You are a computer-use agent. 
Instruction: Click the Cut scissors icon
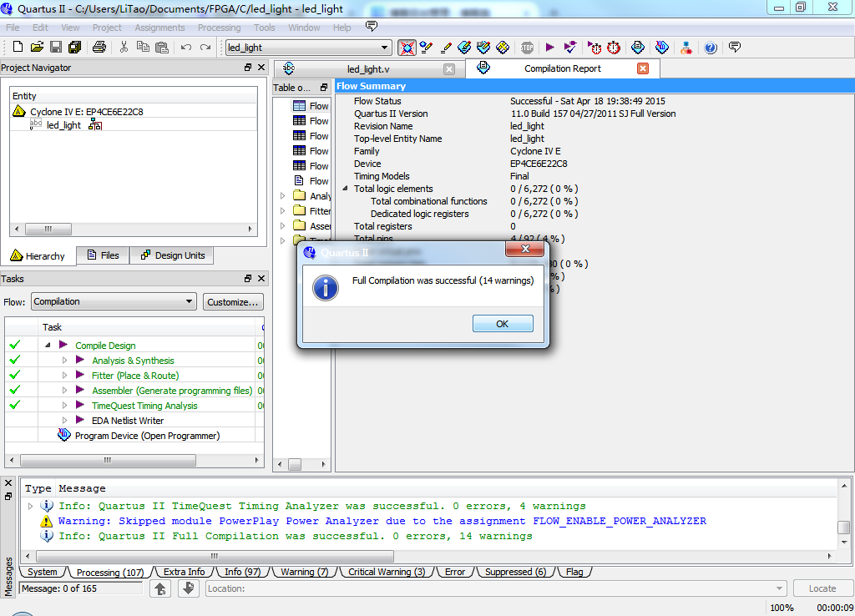click(x=124, y=48)
